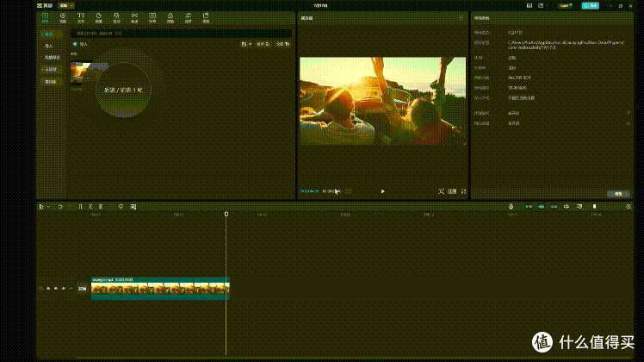Image resolution: width=644 pixels, height=362 pixels.
Task: Click the Modify button in draft panel
Action: point(618,194)
